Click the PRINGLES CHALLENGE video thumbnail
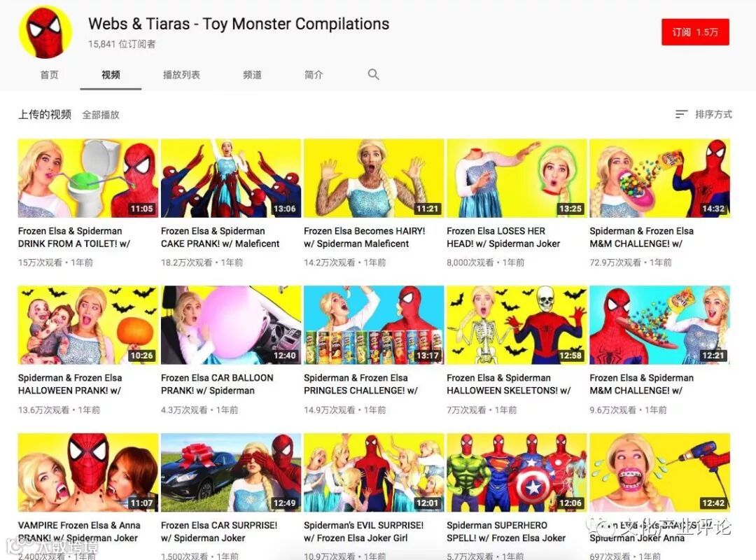Screen dimensions: 756x560 (x=374, y=325)
